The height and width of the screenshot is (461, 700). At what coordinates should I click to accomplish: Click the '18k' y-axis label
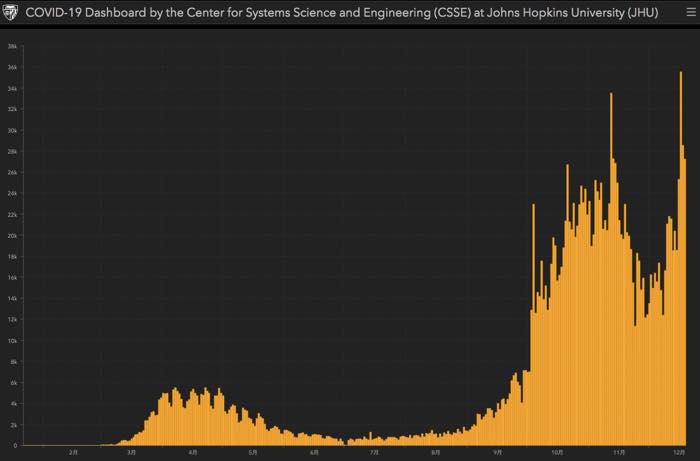tap(12, 257)
